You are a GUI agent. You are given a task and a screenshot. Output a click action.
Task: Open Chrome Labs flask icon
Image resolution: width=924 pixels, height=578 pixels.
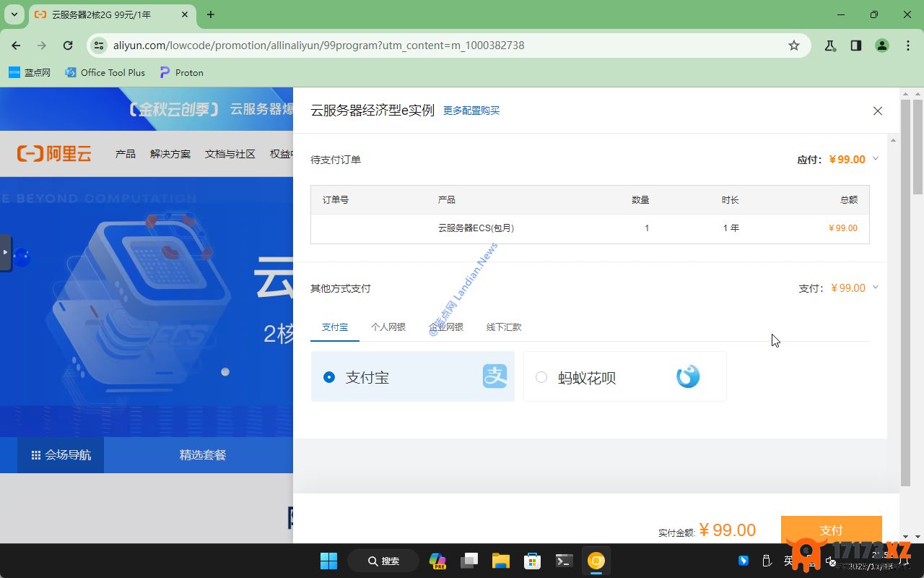pyautogui.click(x=830, y=46)
